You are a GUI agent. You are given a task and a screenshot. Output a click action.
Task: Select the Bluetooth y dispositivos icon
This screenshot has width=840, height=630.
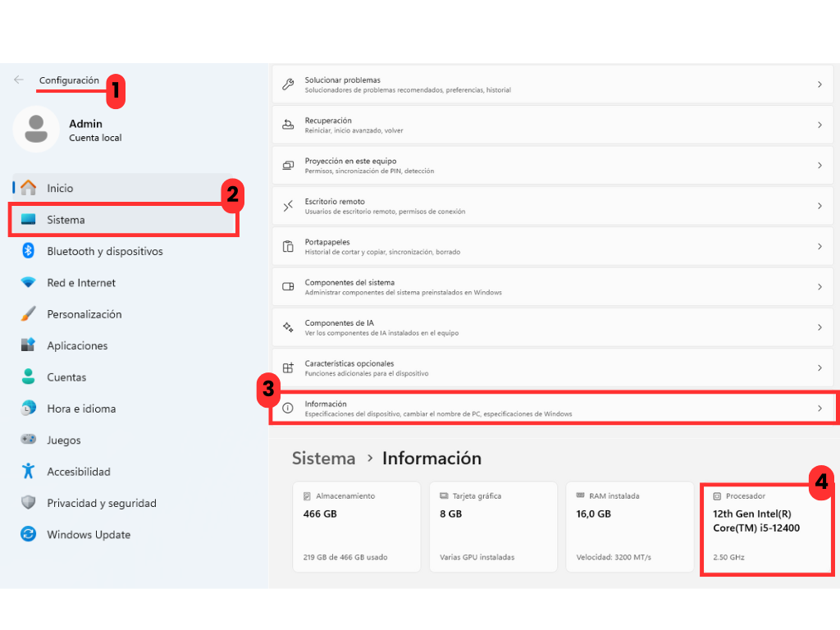click(x=28, y=251)
